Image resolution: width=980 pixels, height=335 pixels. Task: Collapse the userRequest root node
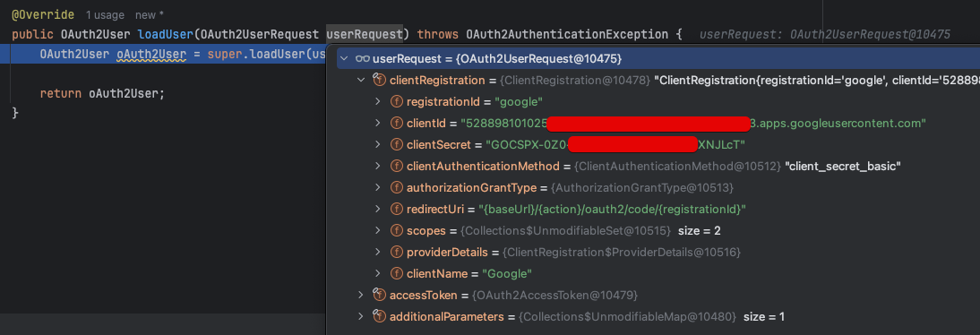[343, 59]
